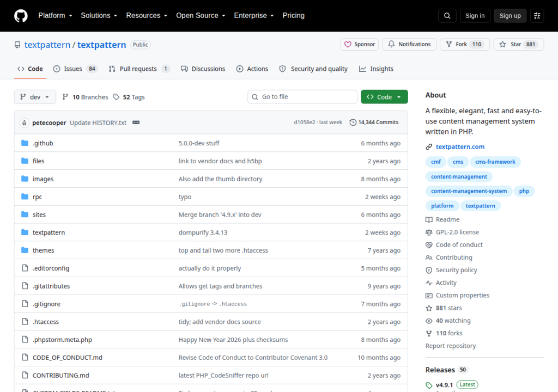The width and height of the screenshot is (558, 392).
Task: Select the Code tab
Action: click(x=31, y=69)
